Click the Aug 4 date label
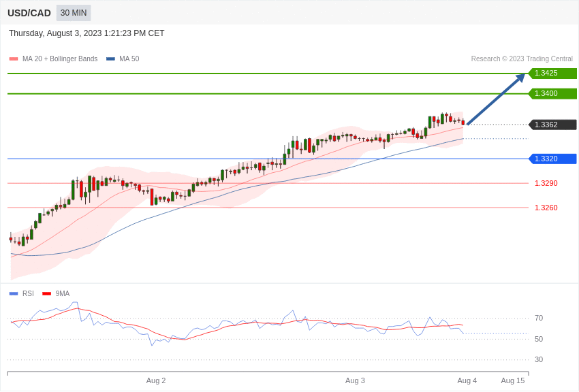Viewport: 579px width, 392px height. click(467, 380)
